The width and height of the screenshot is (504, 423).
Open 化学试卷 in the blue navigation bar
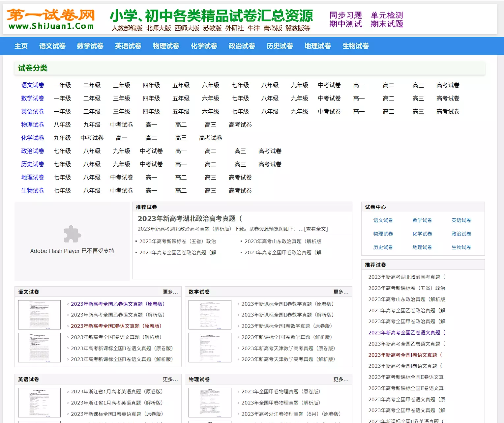[204, 46]
